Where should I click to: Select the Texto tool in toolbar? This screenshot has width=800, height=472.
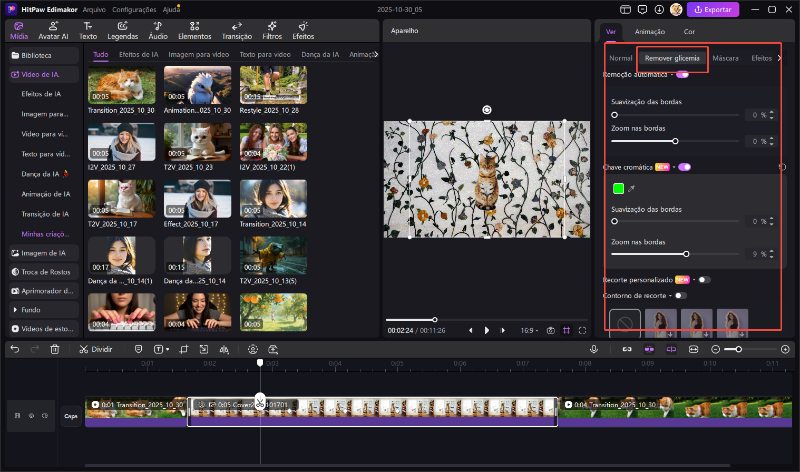(88, 31)
